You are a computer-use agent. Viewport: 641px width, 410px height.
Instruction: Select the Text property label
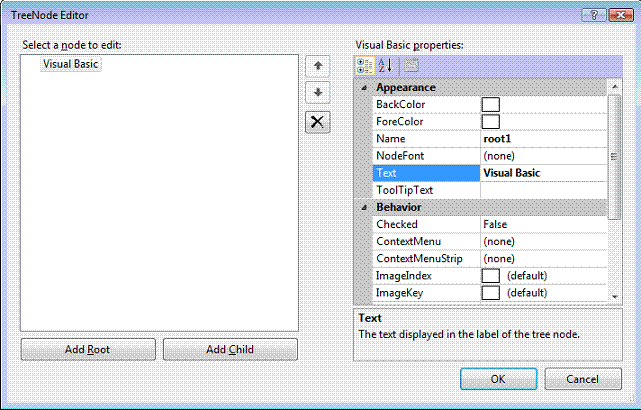click(x=426, y=173)
